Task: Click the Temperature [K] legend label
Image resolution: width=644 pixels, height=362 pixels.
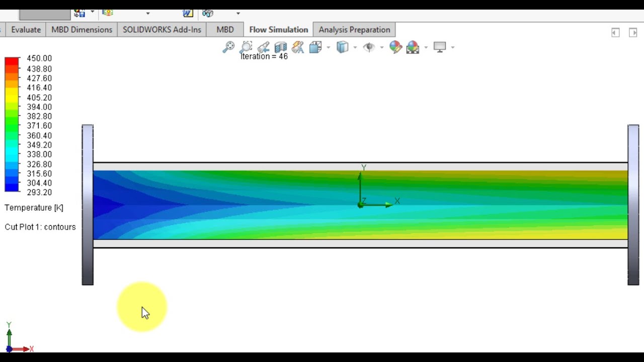Action: click(34, 208)
